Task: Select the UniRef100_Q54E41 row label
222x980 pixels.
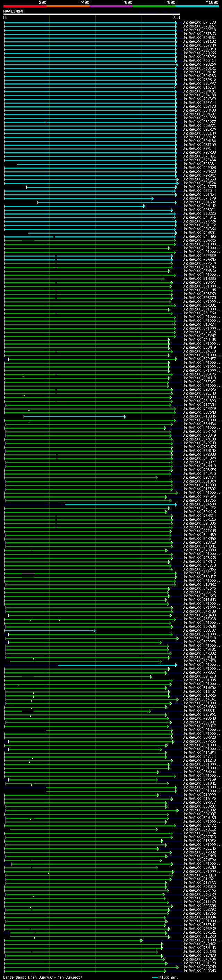Action: coord(199,699)
